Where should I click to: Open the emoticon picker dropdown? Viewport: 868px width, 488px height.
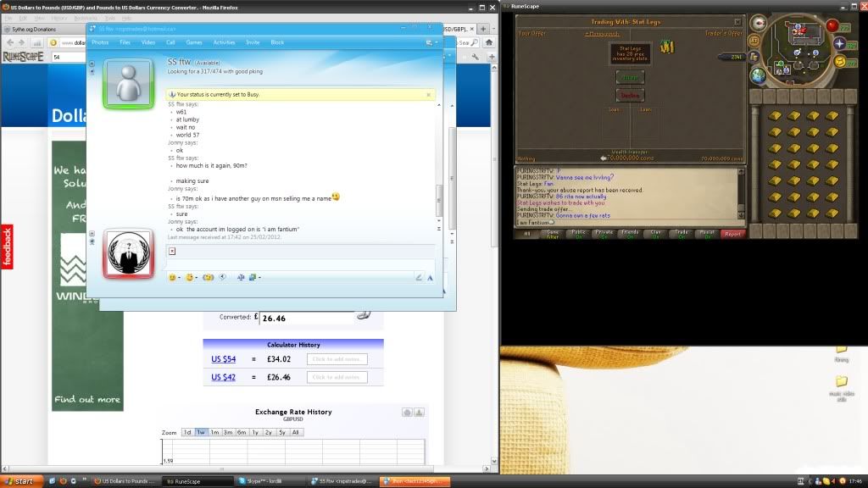tap(174, 277)
